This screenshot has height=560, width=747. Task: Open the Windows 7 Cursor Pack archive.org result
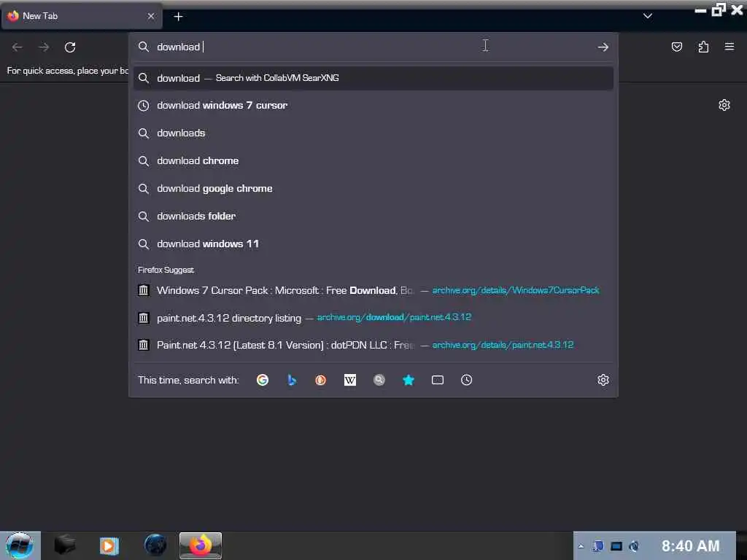click(373, 290)
